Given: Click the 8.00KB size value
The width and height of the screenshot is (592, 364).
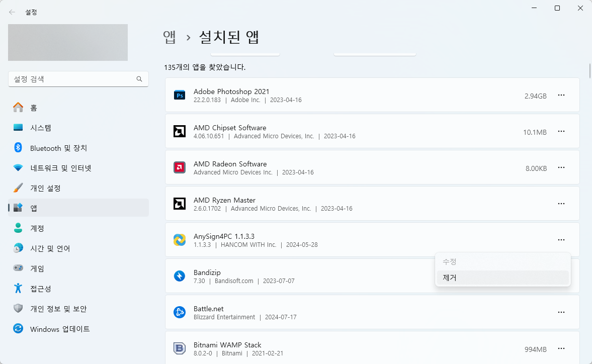Looking at the screenshot, I should click(536, 168).
